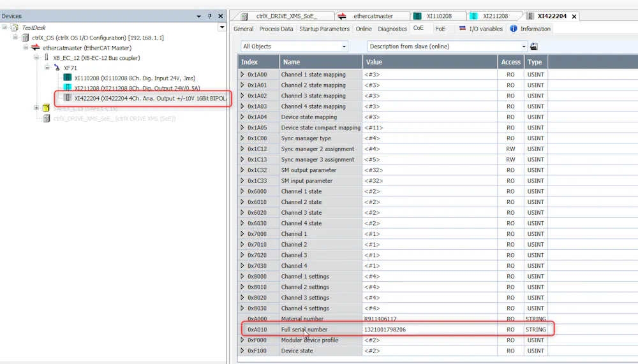
Task: Click the ethercatmaster icon in device tree
Action: tap(35, 48)
